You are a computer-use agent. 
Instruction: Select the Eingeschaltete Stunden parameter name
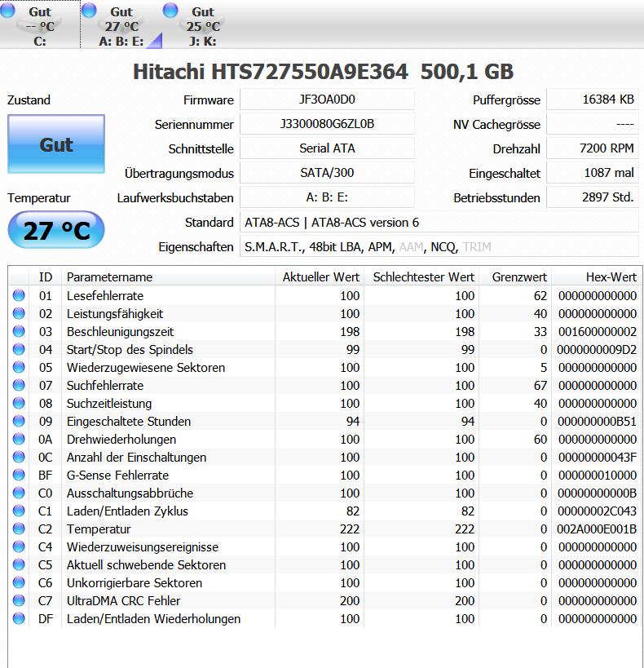click(x=129, y=422)
